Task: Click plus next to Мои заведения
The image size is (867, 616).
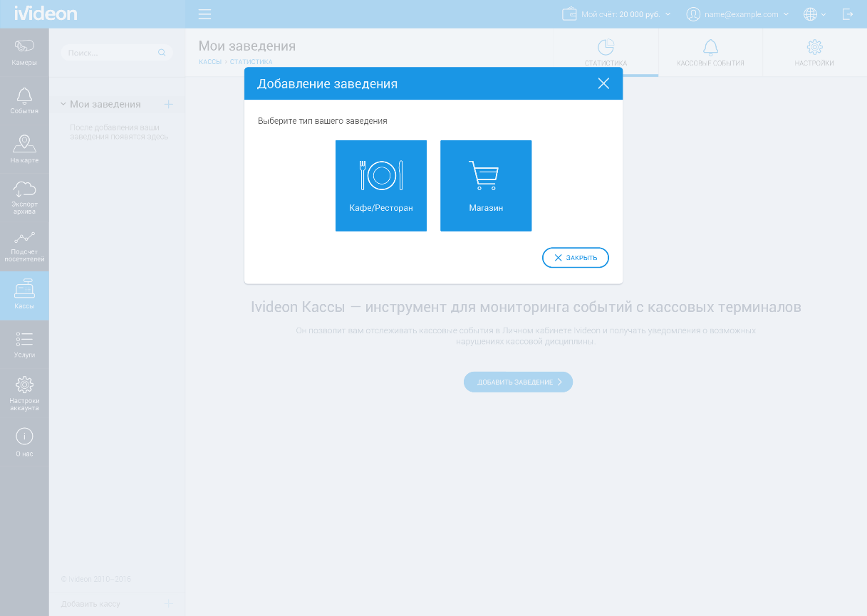Action: point(169,104)
